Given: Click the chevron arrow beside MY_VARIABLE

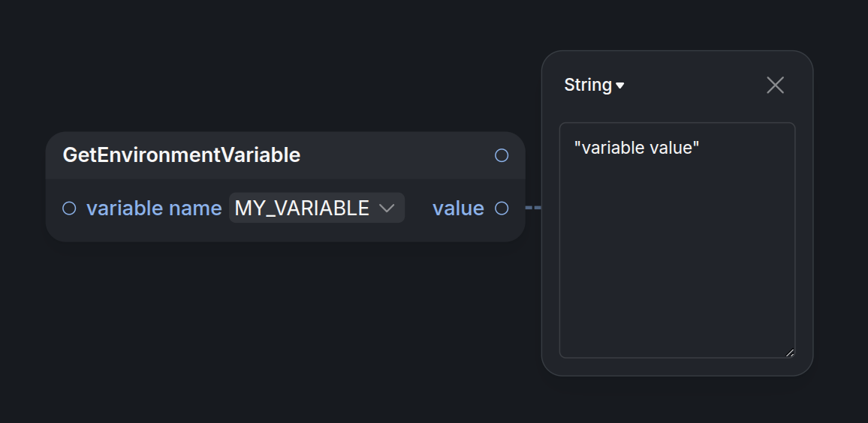Looking at the screenshot, I should [387, 208].
